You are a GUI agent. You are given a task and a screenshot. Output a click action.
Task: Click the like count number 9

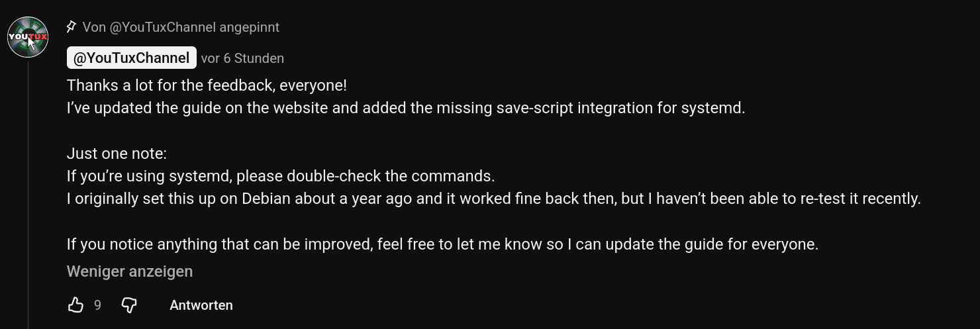[x=97, y=305]
